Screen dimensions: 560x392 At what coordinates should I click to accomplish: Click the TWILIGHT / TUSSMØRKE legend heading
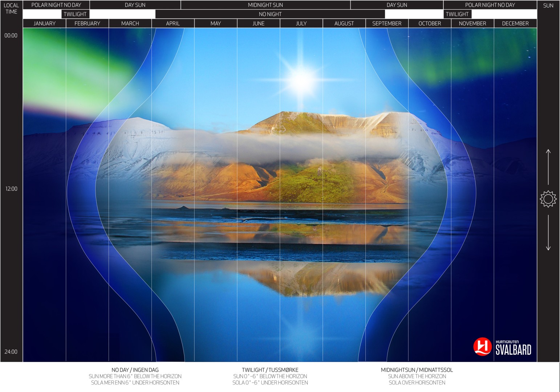point(270,370)
